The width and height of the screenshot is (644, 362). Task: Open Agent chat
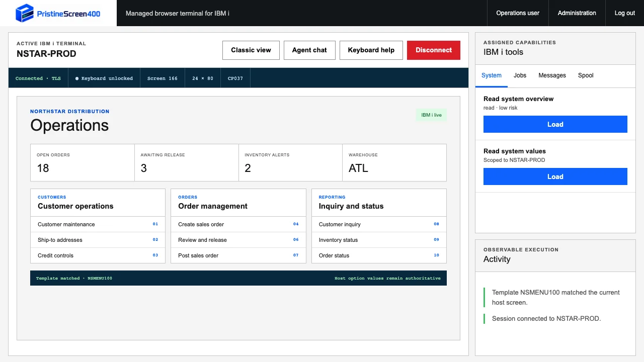pos(309,50)
